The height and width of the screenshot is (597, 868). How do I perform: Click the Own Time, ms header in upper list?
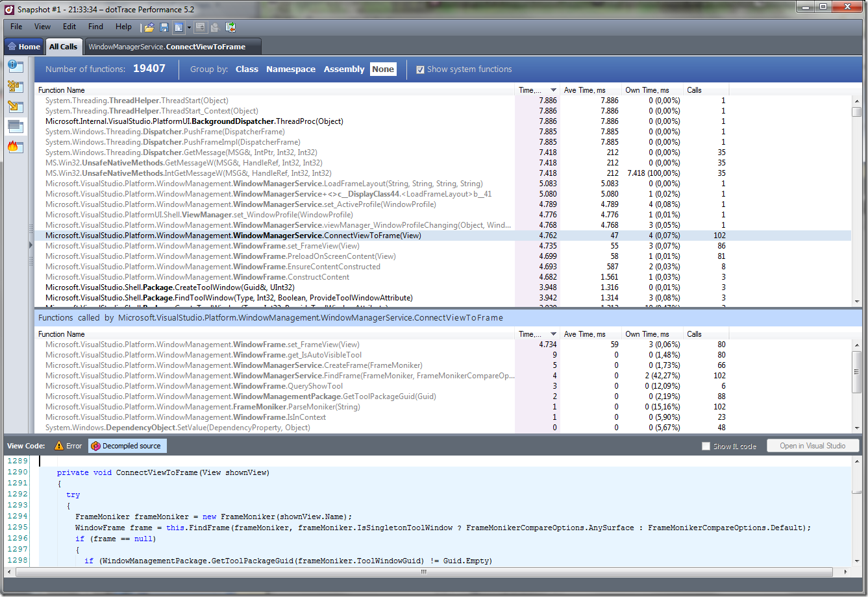pyautogui.click(x=652, y=90)
